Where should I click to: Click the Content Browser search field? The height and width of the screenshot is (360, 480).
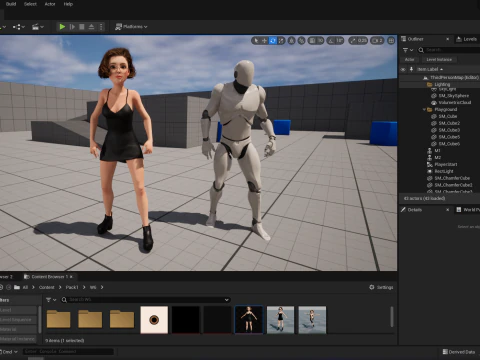(x=146, y=300)
